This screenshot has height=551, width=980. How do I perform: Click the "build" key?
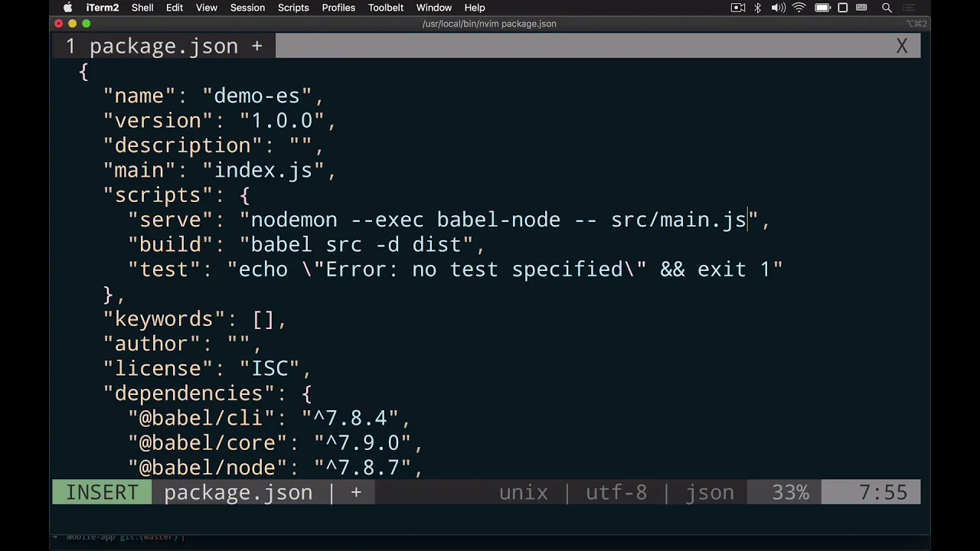coord(170,245)
